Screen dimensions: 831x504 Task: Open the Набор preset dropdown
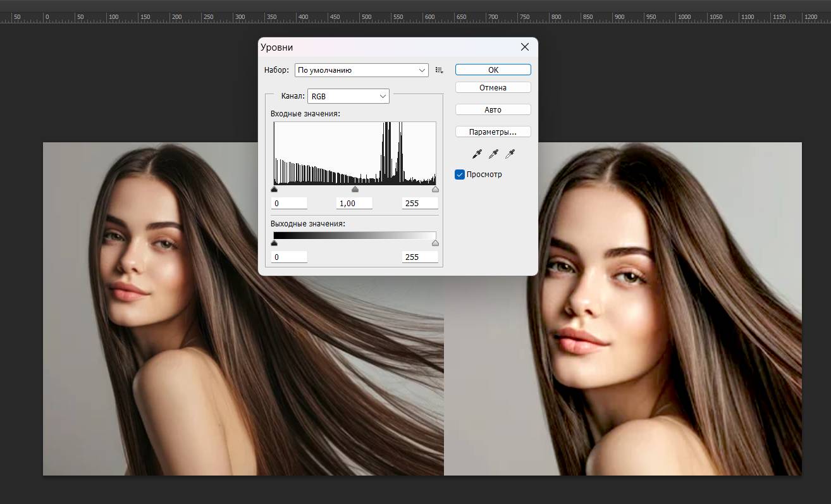361,70
